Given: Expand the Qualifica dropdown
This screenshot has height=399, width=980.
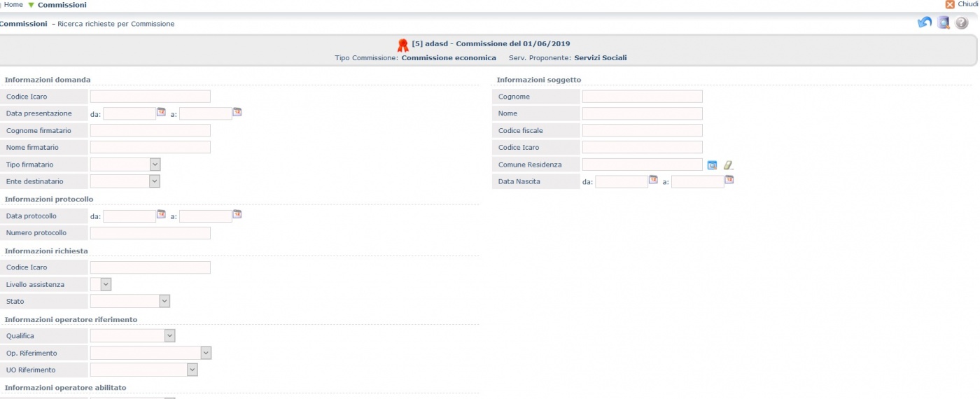Looking at the screenshot, I should 169,336.
